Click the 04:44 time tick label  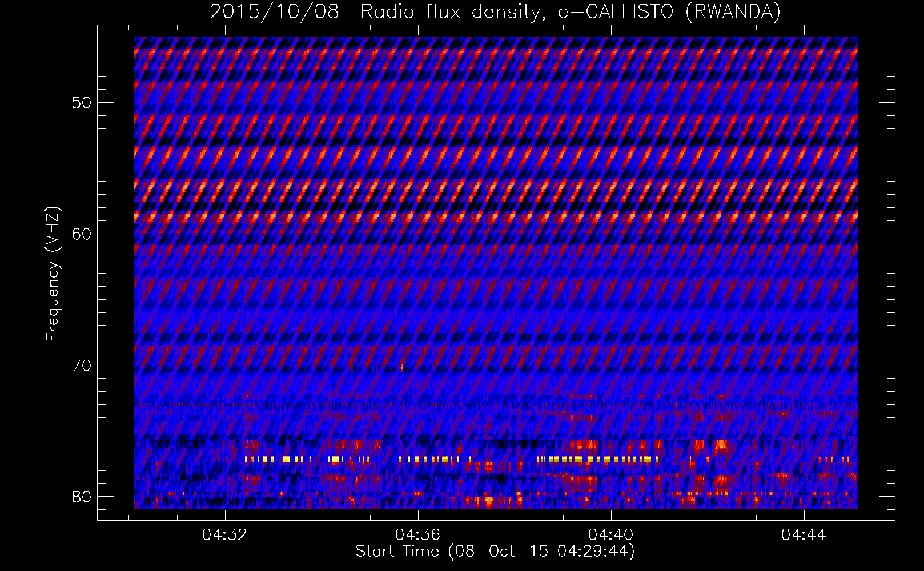coord(804,535)
